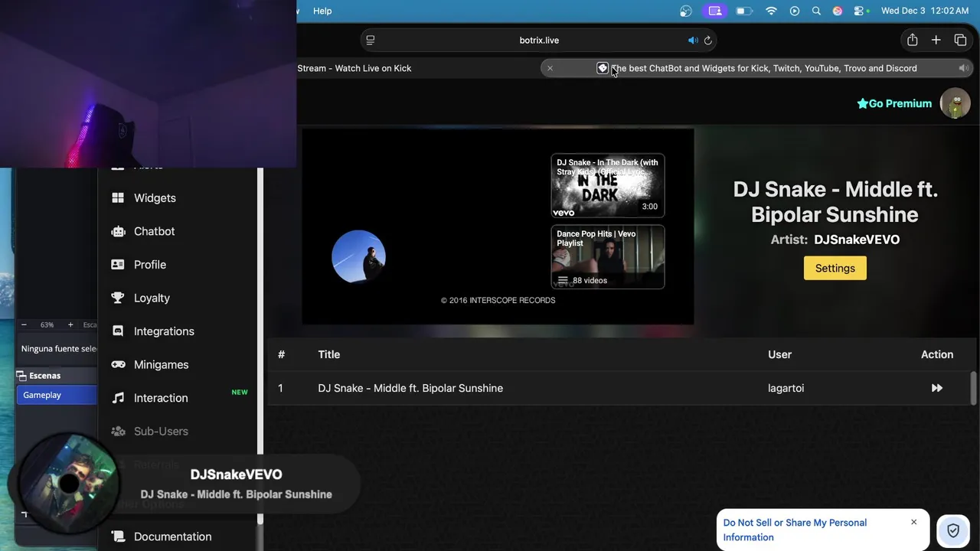Switch to the Botrix ChatBot and Widgets tab
The width and height of the screenshot is (980, 551).
click(758, 68)
